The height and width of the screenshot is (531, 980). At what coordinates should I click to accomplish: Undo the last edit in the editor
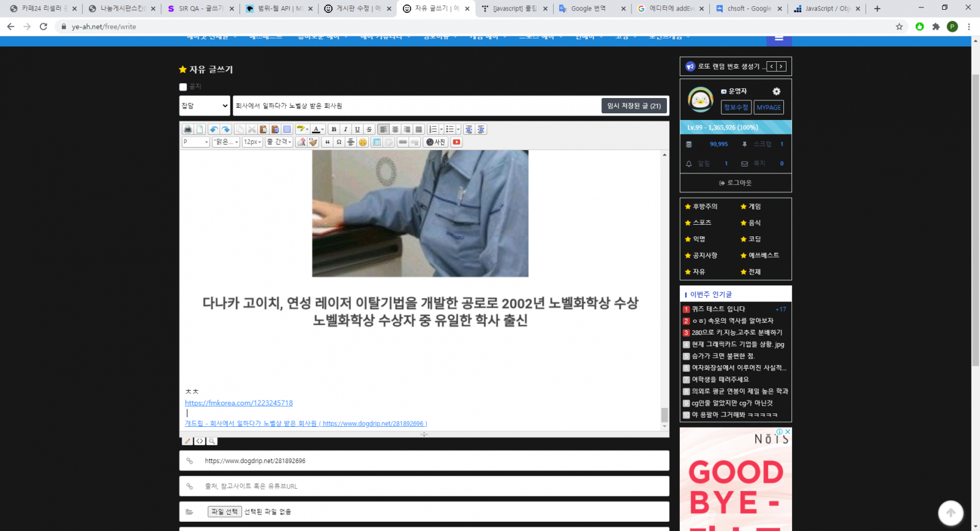[x=213, y=129]
